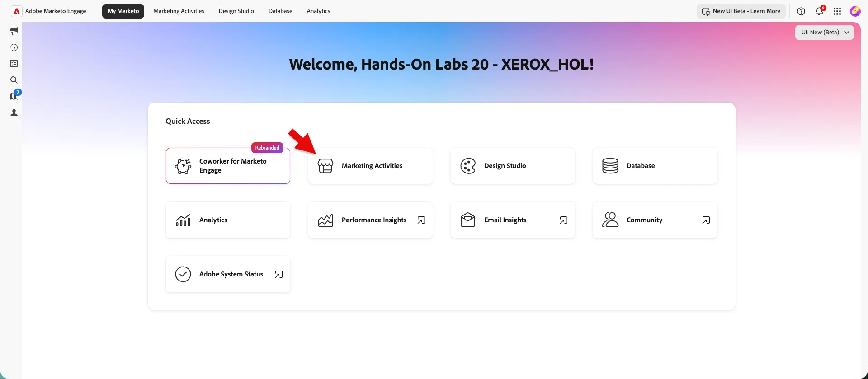868x379 pixels.
Task: Click the Design Studio palette icon
Action: point(468,166)
